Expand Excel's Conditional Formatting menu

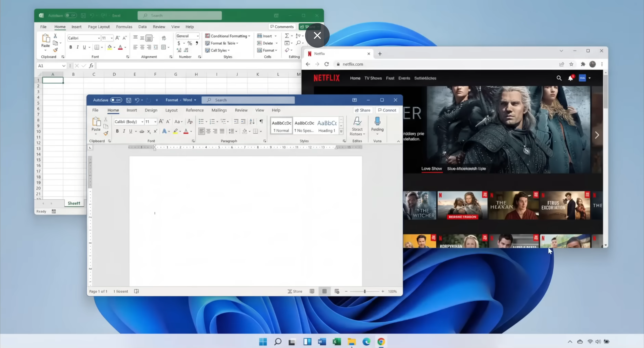[227, 36]
